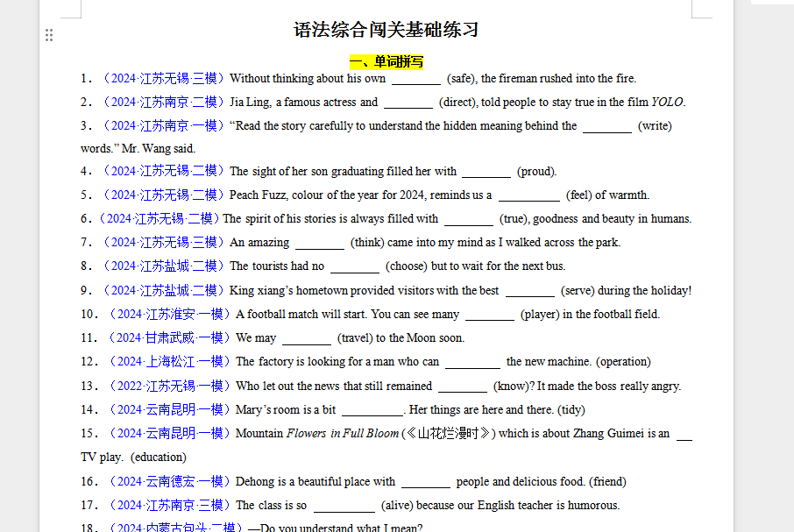The height and width of the screenshot is (532, 794).
Task: Click the document title 语法综合闯关基础练习
Action: click(386, 31)
